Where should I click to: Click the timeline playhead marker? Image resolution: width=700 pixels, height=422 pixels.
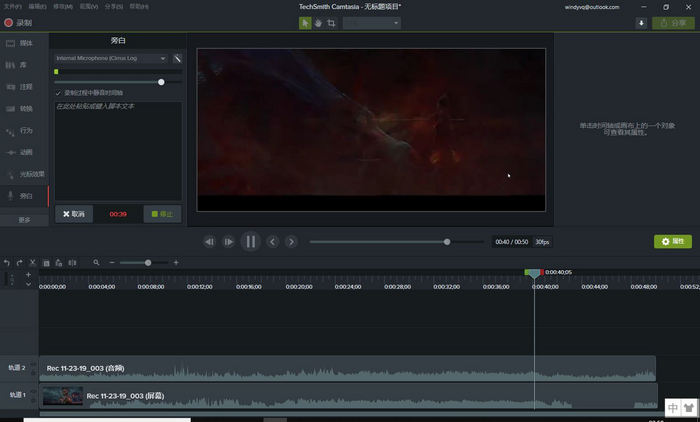tap(534, 273)
